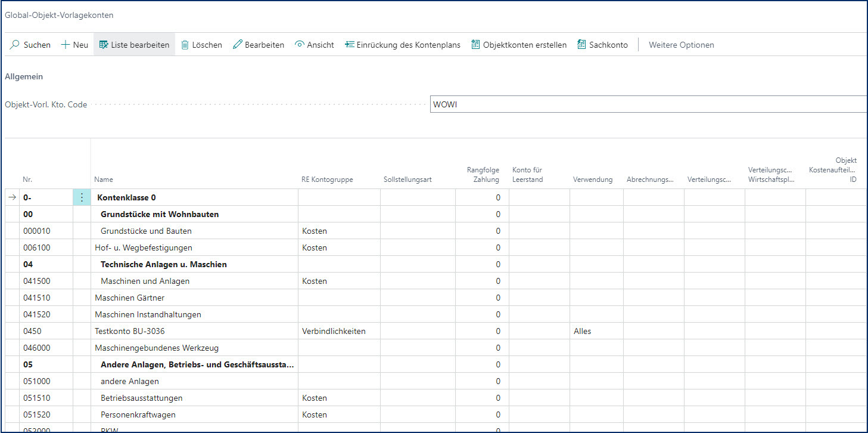The height and width of the screenshot is (433, 868).
Task: Open the three-dot menu for row 0-
Action: 82,197
